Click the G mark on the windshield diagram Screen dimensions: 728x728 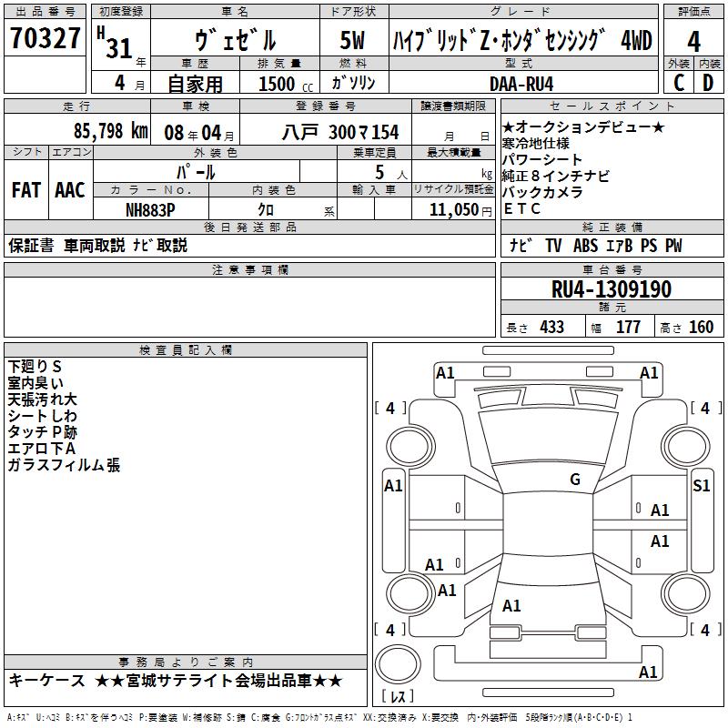tap(575, 480)
